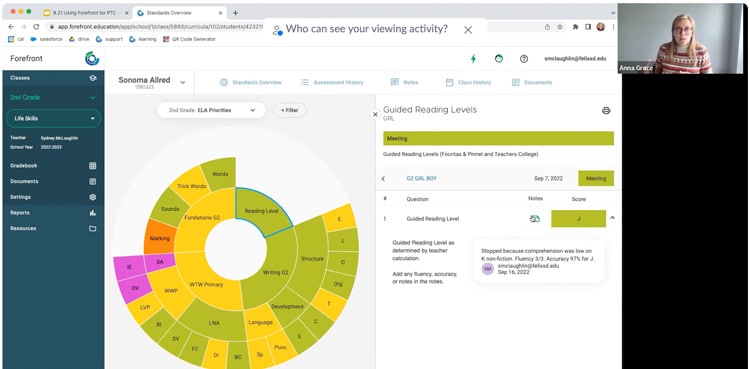This screenshot has width=750, height=369.
Task: Open the G2 GRL BOY assessment link
Action: pyautogui.click(x=421, y=179)
